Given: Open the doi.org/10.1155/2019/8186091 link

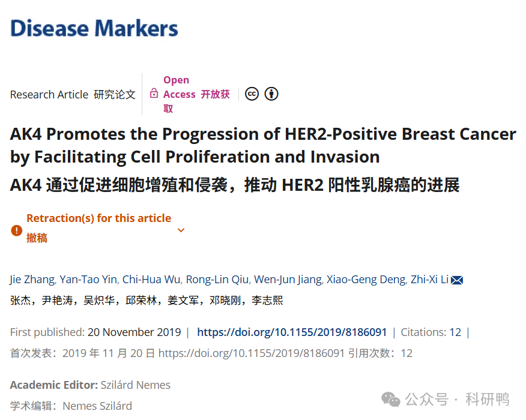Looking at the screenshot, I should point(292,332).
